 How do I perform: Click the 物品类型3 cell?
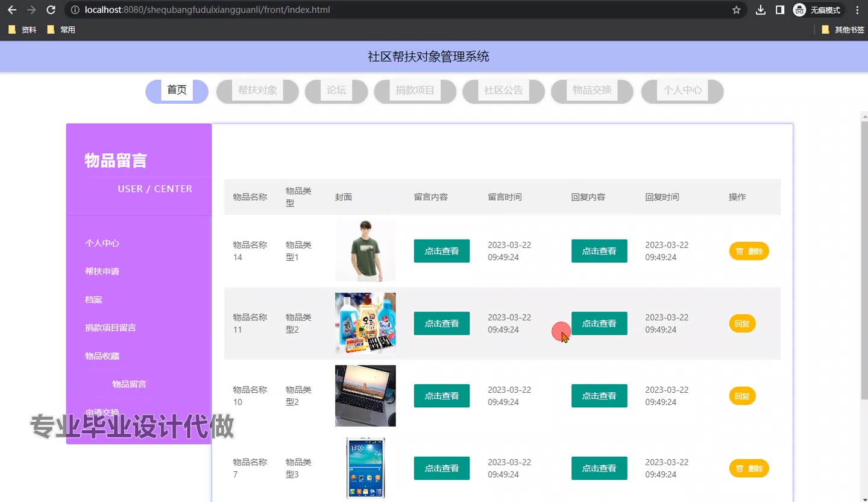pos(299,468)
